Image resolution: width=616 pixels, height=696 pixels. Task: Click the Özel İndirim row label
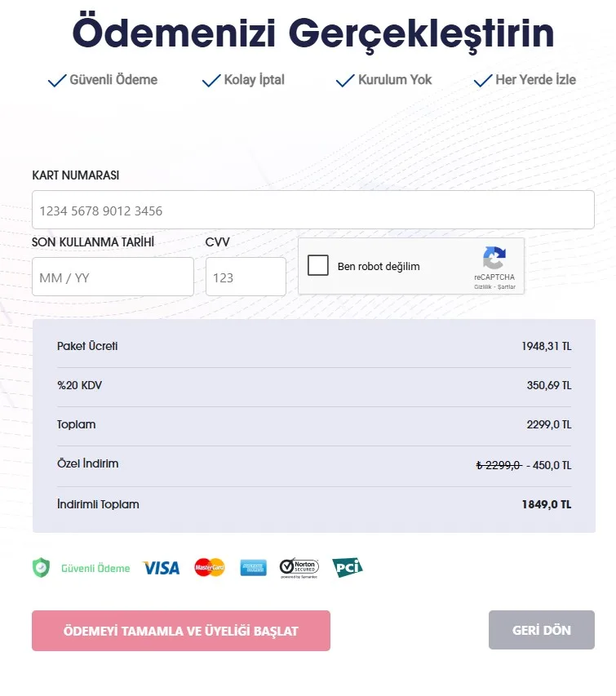pyautogui.click(x=88, y=463)
